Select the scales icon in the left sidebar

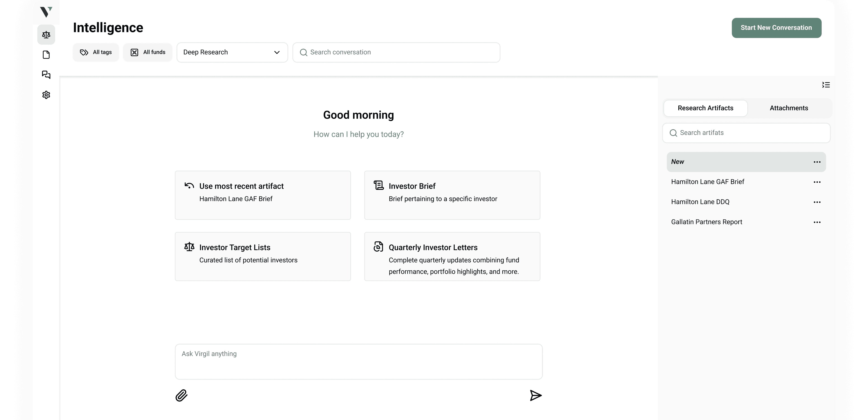(46, 34)
